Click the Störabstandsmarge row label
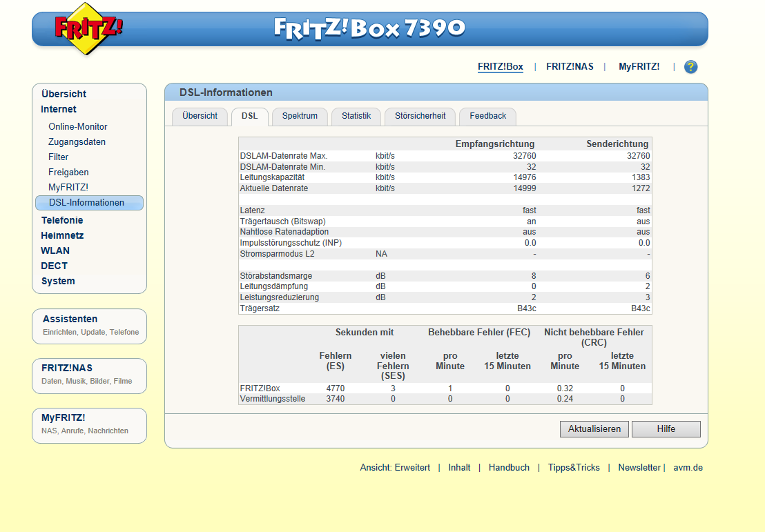Viewport: 765px width, 532px height. point(275,276)
